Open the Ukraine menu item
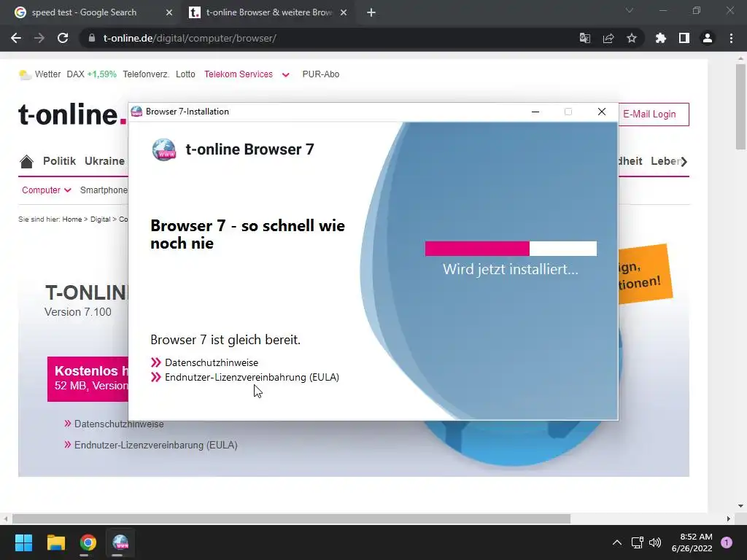The width and height of the screenshot is (747, 560). (x=104, y=161)
